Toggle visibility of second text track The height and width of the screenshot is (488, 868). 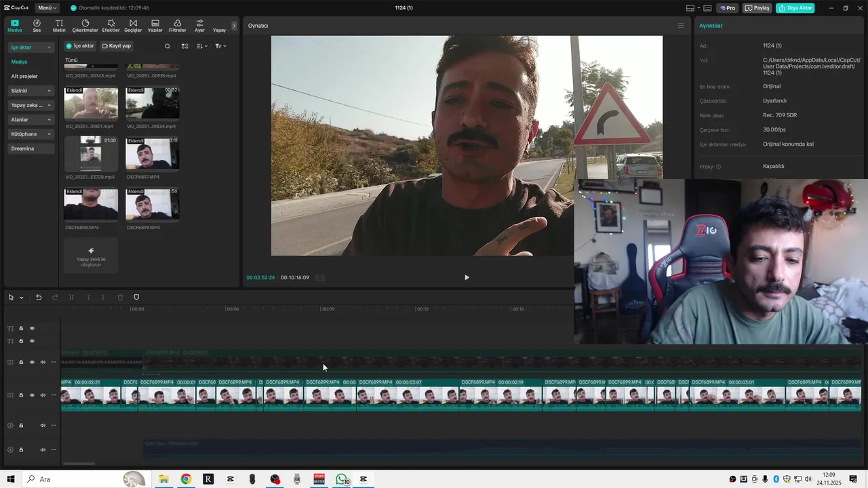coord(32,341)
